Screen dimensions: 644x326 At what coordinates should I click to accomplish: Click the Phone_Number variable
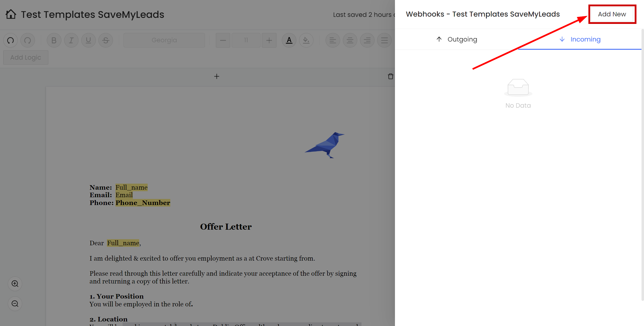coord(143,203)
